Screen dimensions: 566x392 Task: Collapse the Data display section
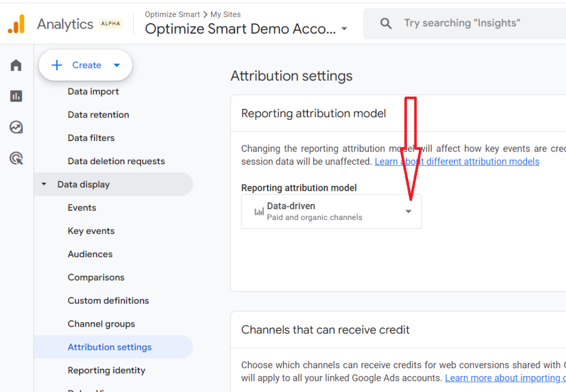coord(44,184)
